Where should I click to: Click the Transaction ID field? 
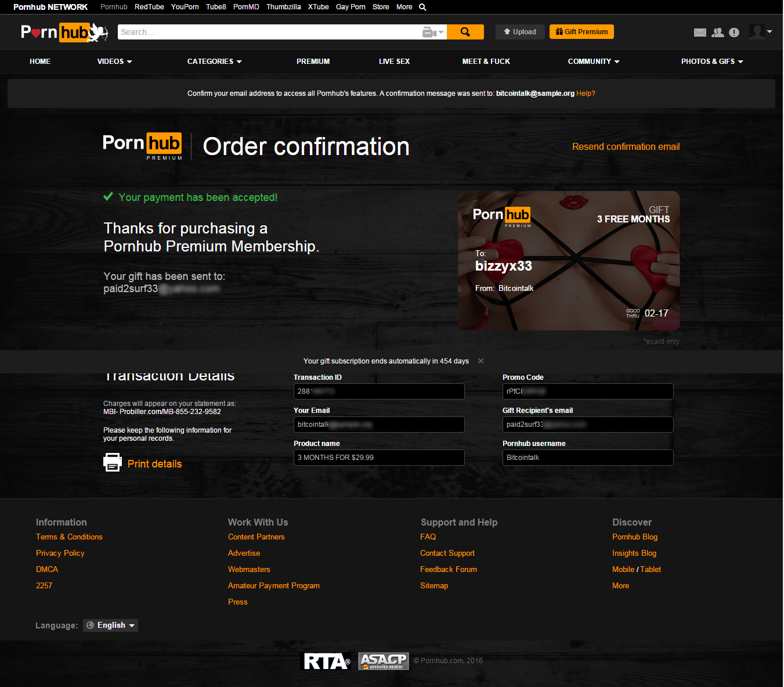point(379,391)
